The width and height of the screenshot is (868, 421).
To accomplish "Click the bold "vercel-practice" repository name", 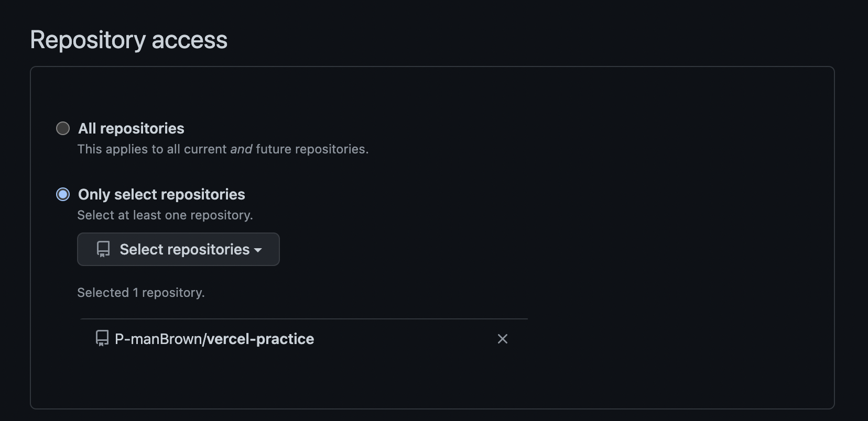I will pos(261,339).
